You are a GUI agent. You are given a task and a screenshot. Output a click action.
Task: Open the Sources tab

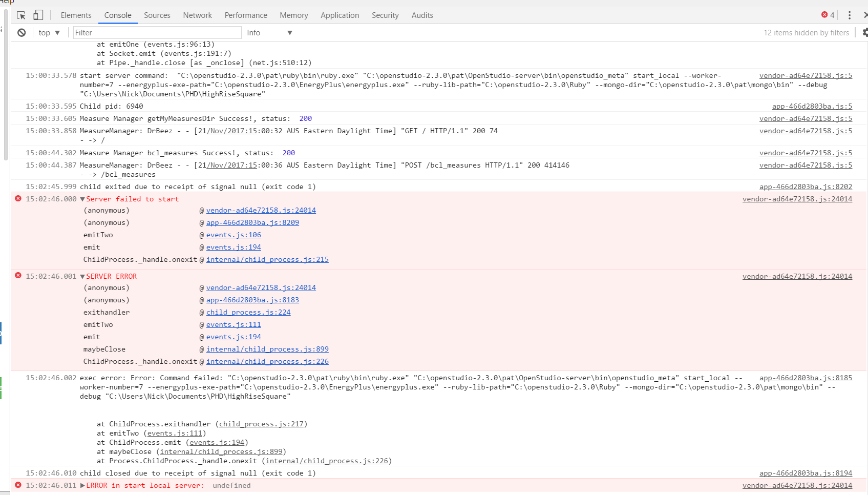(157, 15)
